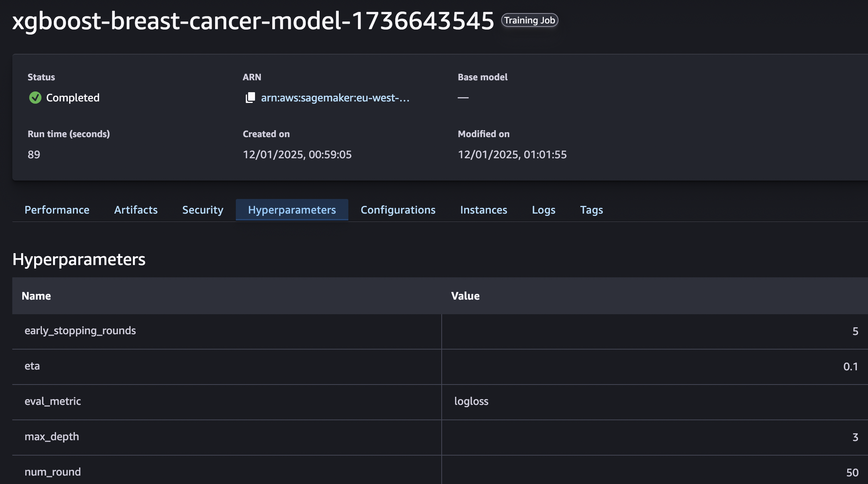
Task: Click the Training Job badge
Action: 529,20
